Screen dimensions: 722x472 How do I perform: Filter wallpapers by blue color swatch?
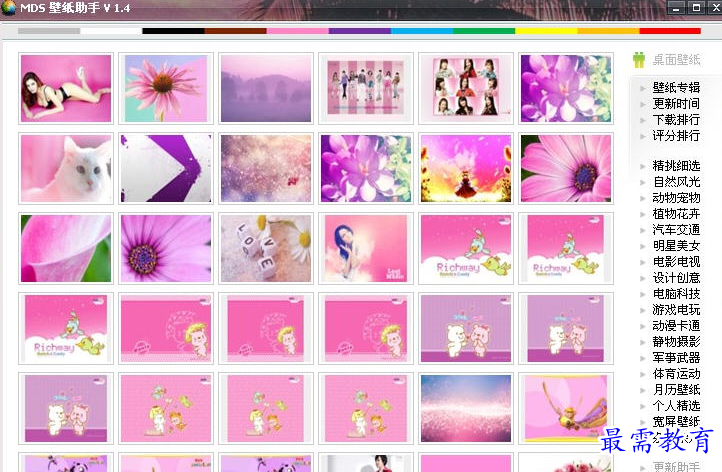click(x=422, y=31)
